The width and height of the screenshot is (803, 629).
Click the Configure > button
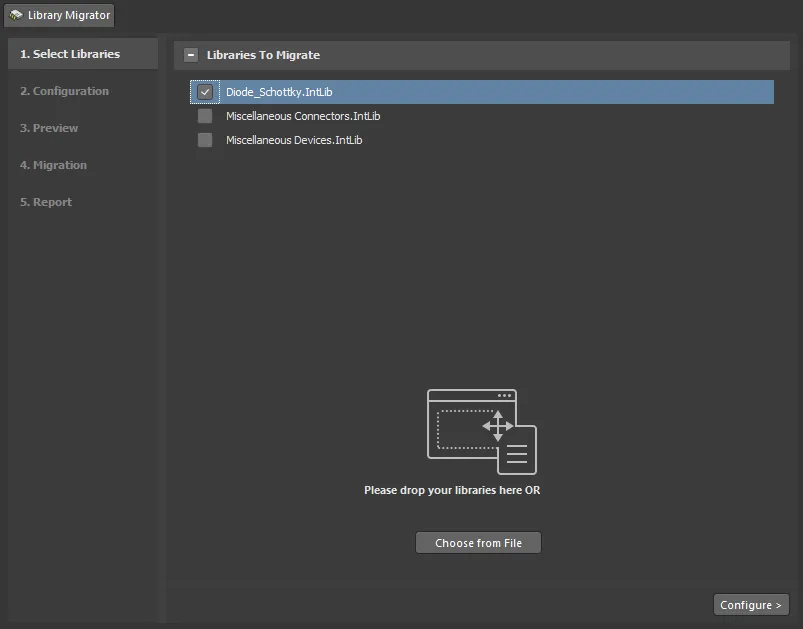tap(751, 605)
